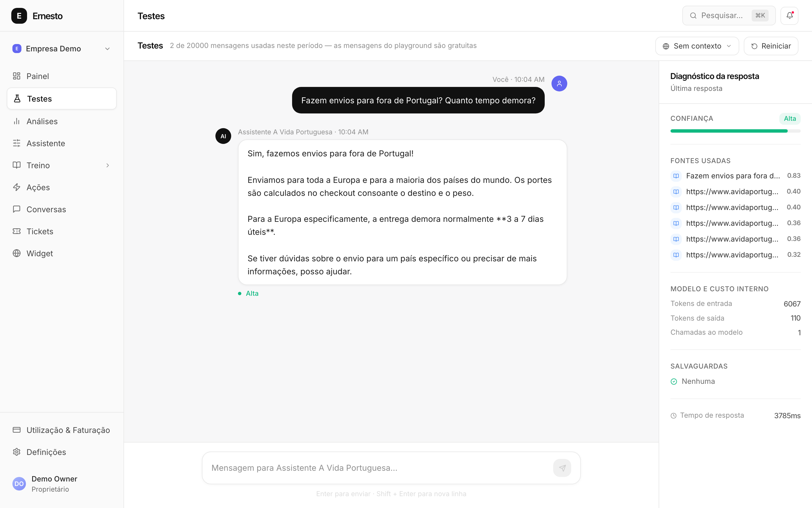Go to Análises in sidebar
This screenshot has width=812, height=508.
click(x=62, y=121)
